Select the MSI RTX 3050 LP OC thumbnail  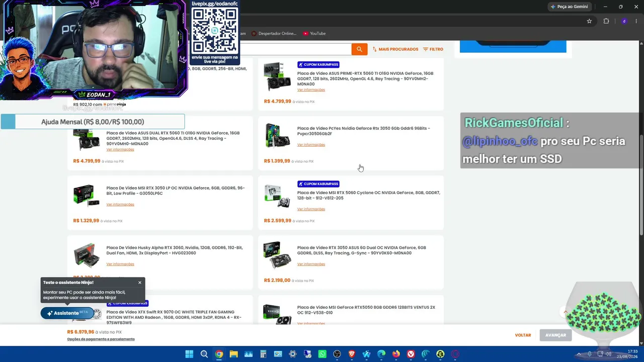coord(87,196)
